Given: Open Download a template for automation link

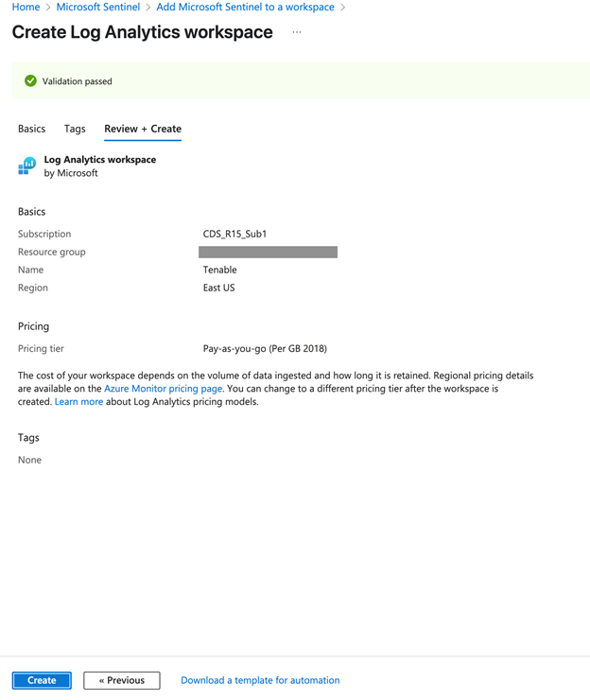Looking at the screenshot, I should pos(260,680).
